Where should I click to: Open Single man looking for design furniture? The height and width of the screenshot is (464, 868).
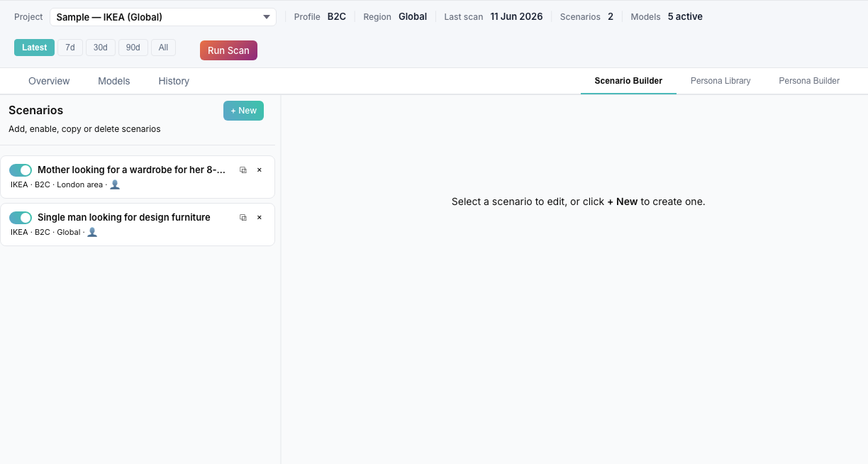(x=138, y=224)
